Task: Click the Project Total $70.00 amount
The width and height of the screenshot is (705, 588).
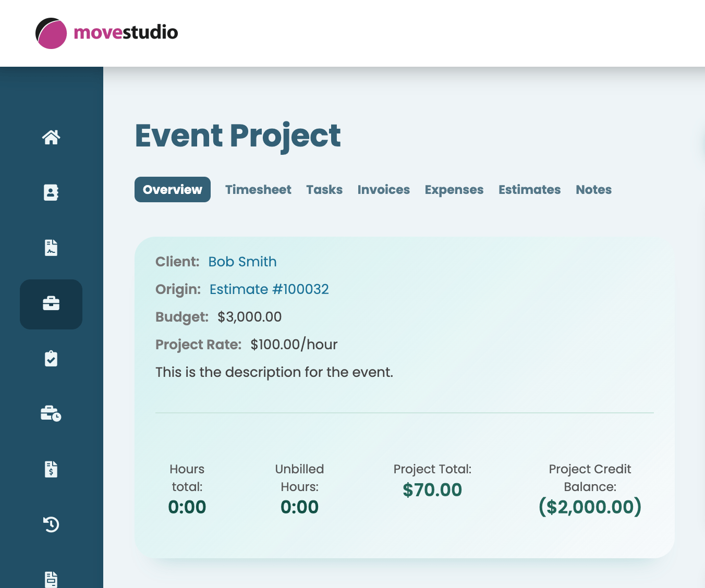Action: pos(432,490)
